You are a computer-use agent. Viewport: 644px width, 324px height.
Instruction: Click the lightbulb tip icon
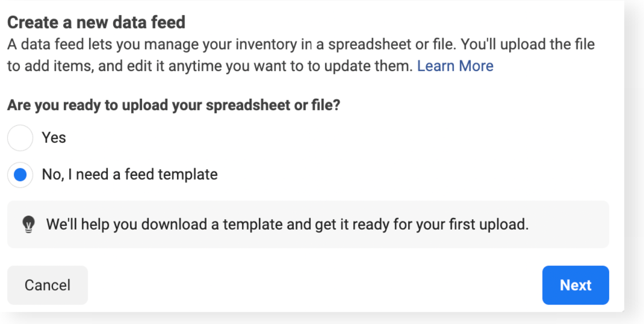[x=29, y=225]
